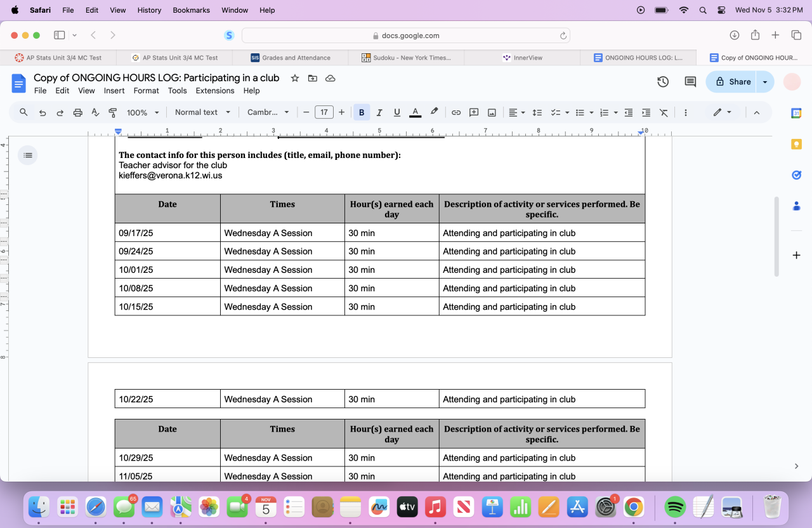
Task: Toggle italic formatting
Action: pyautogui.click(x=379, y=112)
